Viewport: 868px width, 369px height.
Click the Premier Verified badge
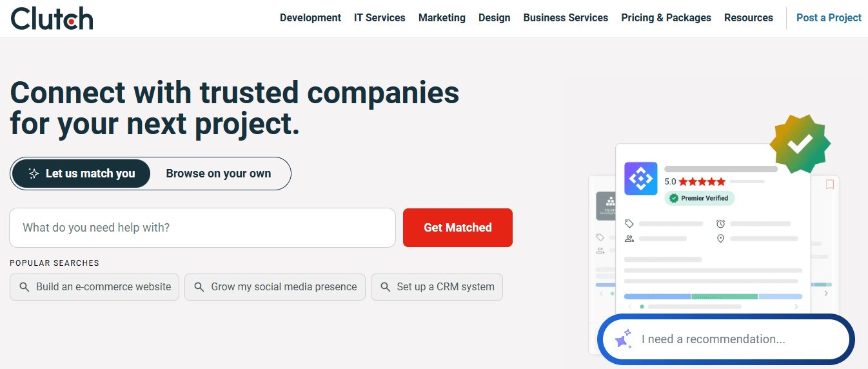(700, 198)
